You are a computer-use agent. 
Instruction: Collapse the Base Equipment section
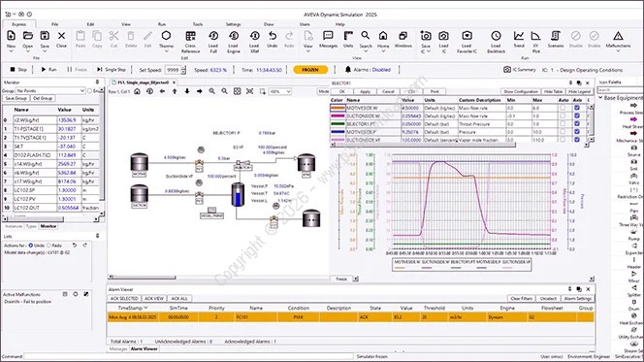coord(601,98)
